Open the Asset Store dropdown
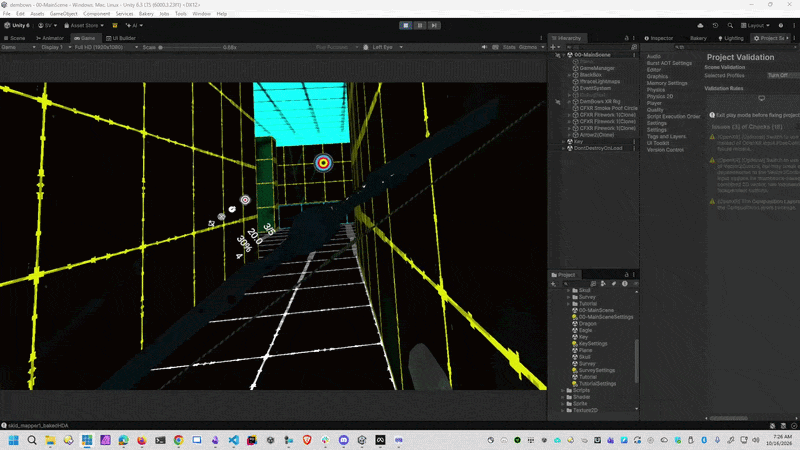The height and width of the screenshot is (450, 800). 84,26
